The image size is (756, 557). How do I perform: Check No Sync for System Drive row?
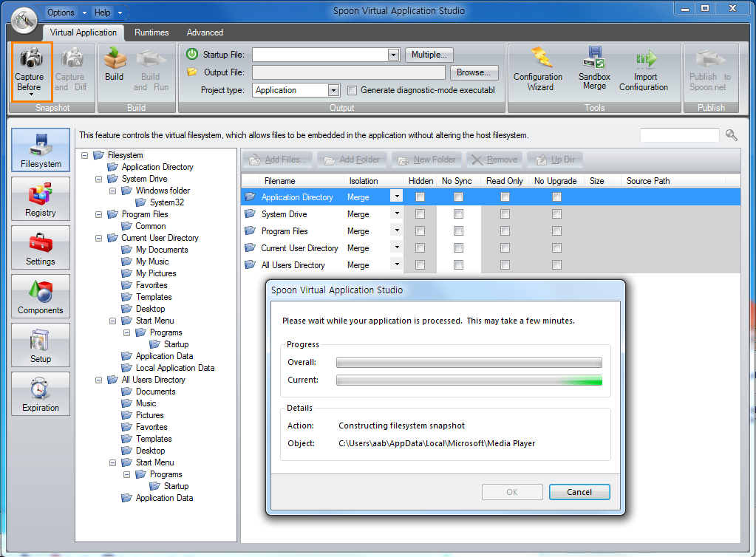point(458,214)
